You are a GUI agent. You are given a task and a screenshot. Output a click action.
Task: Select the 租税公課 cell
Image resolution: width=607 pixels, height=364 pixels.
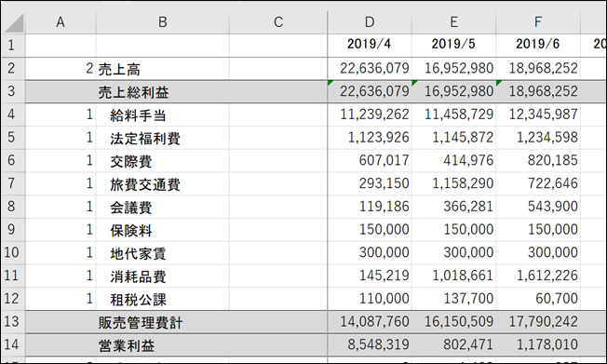162,299
